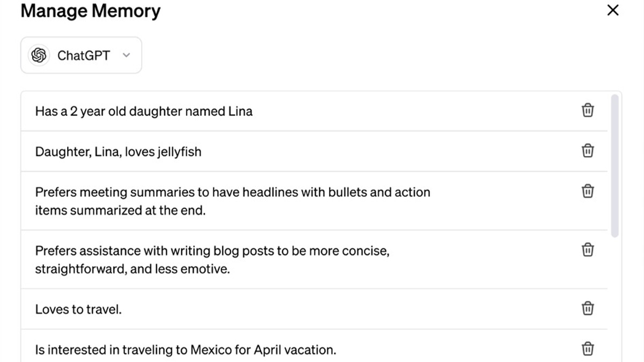The width and height of the screenshot is (644, 362).
Task: Click the "Manage Memory" heading
Action: point(90,11)
